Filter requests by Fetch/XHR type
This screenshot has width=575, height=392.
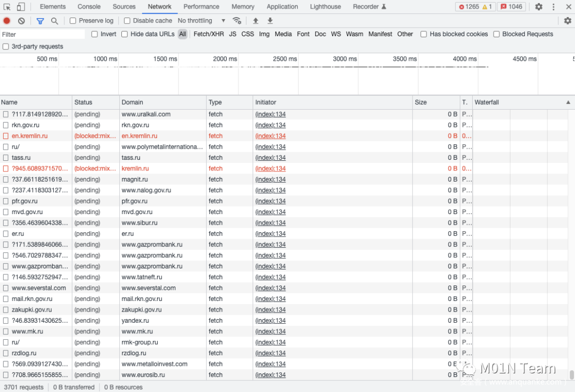click(209, 34)
